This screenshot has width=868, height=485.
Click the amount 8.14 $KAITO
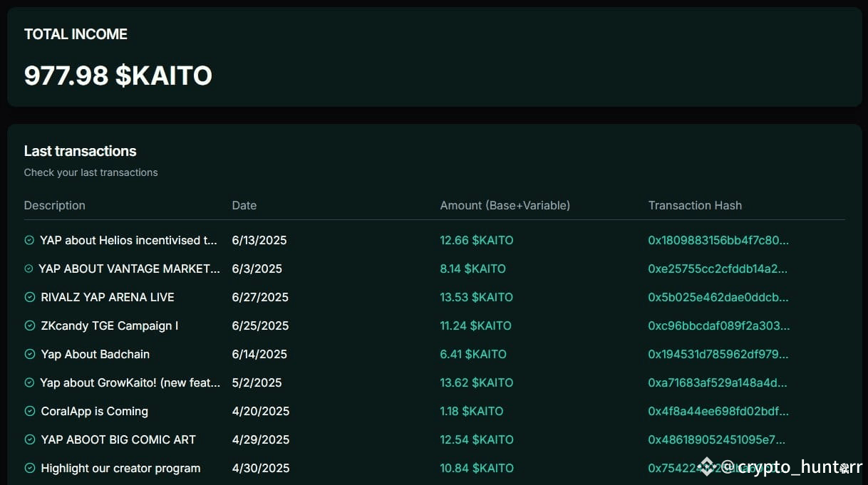pos(473,269)
